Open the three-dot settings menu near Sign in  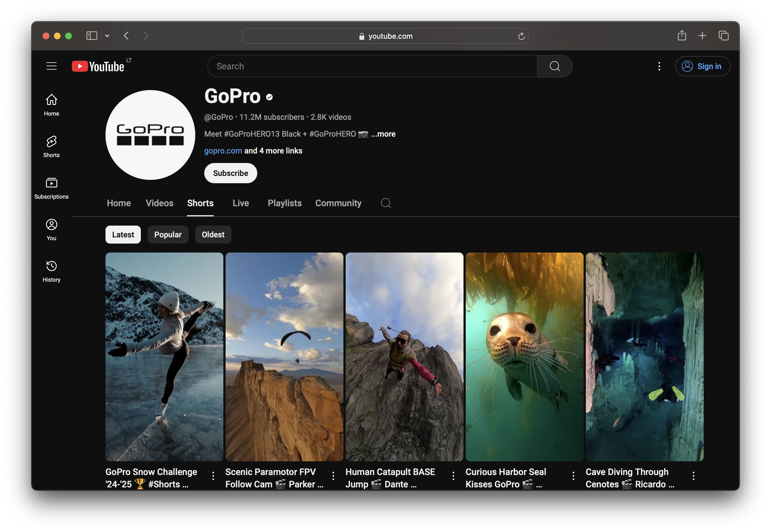[x=659, y=66]
